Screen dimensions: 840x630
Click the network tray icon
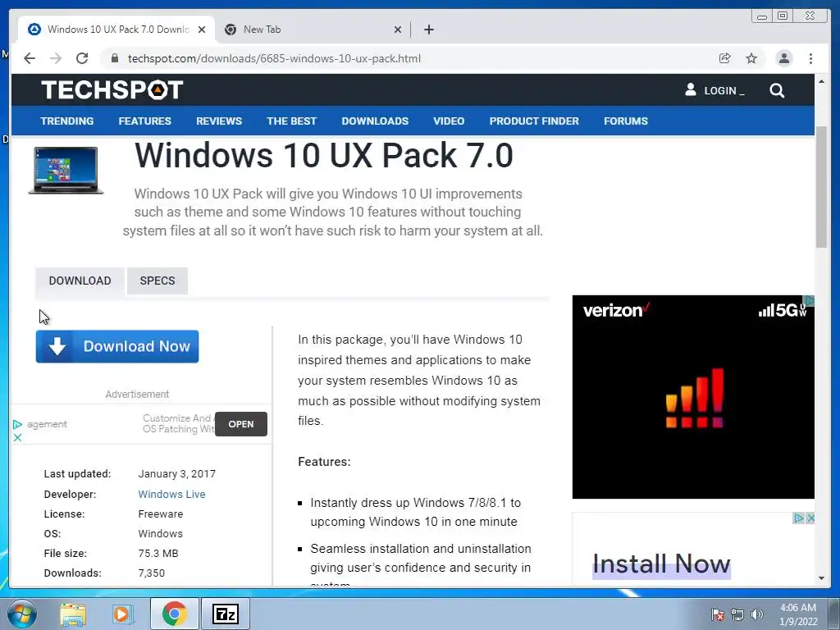point(737,614)
